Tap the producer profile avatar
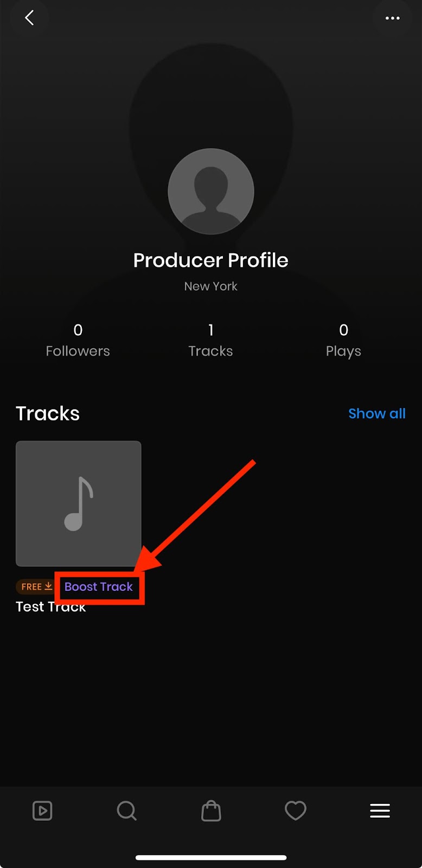The height and width of the screenshot is (868, 422). (210, 192)
